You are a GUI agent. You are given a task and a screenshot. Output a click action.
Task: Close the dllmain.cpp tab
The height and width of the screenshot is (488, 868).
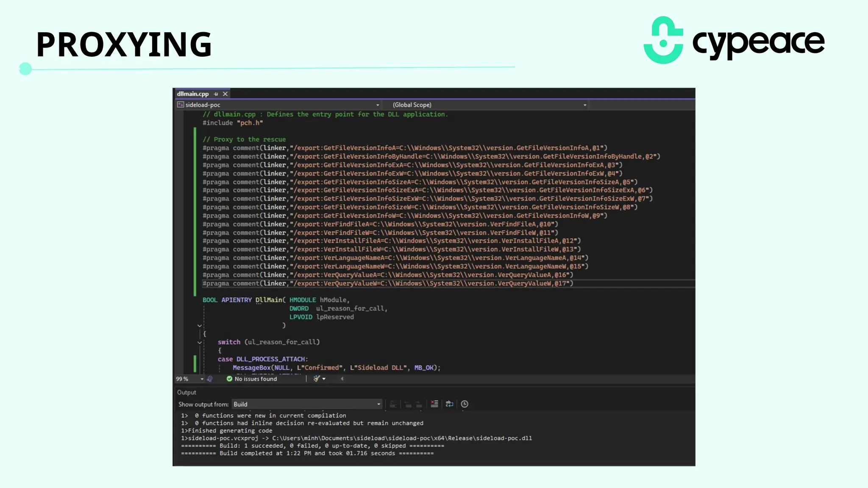pos(225,94)
